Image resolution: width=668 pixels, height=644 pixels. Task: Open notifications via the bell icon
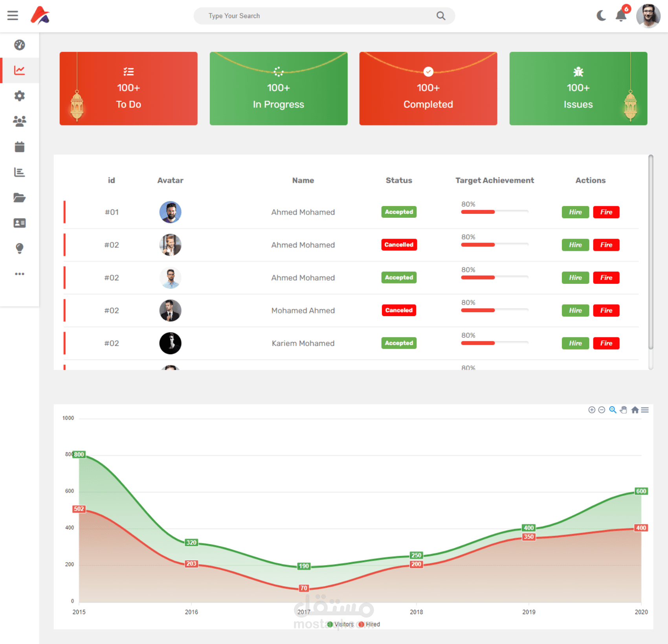pyautogui.click(x=621, y=16)
